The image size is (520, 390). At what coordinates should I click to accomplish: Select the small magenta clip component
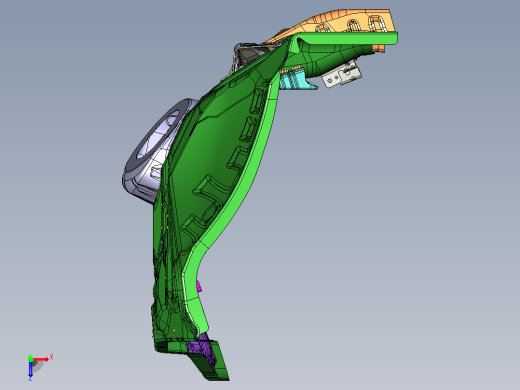199,286
